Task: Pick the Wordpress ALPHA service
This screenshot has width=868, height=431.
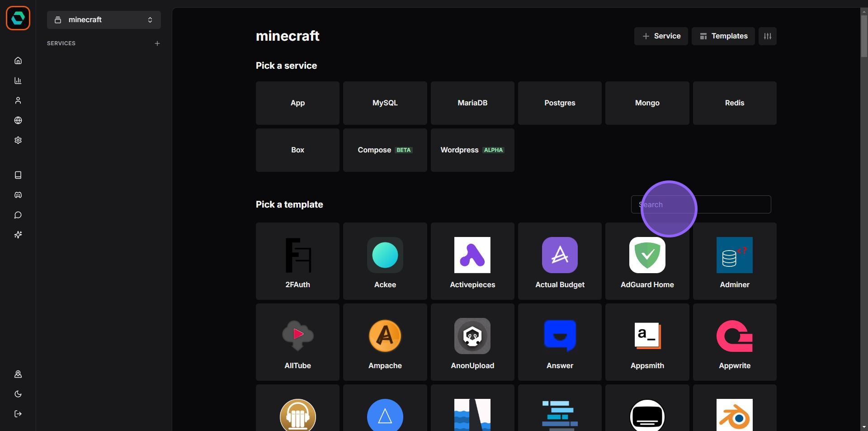Action: tap(472, 150)
